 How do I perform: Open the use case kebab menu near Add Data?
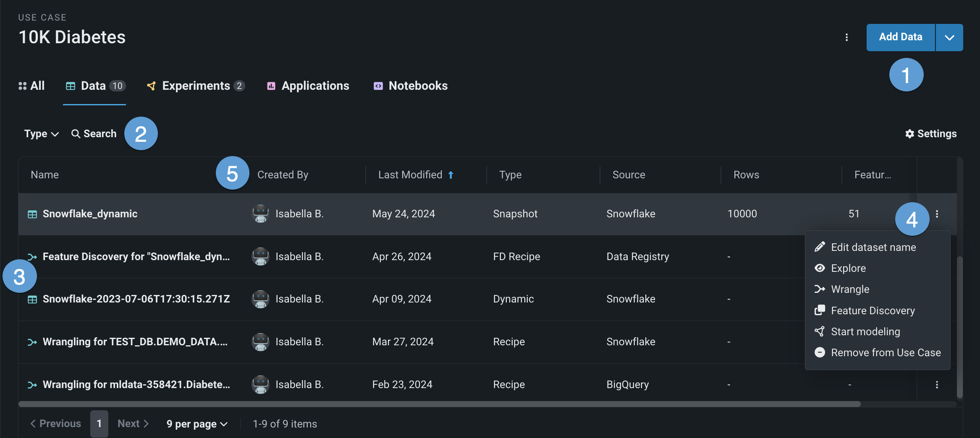click(846, 37)
